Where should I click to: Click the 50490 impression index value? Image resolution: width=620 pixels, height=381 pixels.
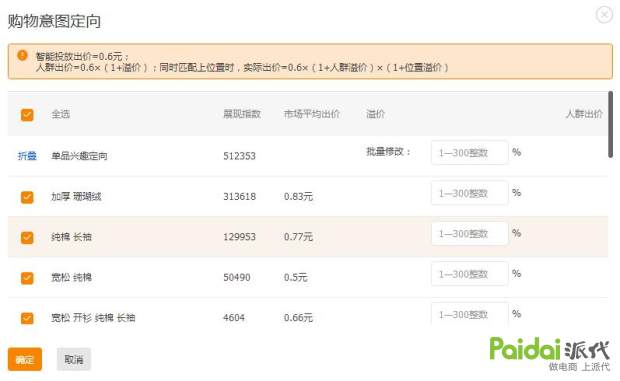click(x=237, y=277)
